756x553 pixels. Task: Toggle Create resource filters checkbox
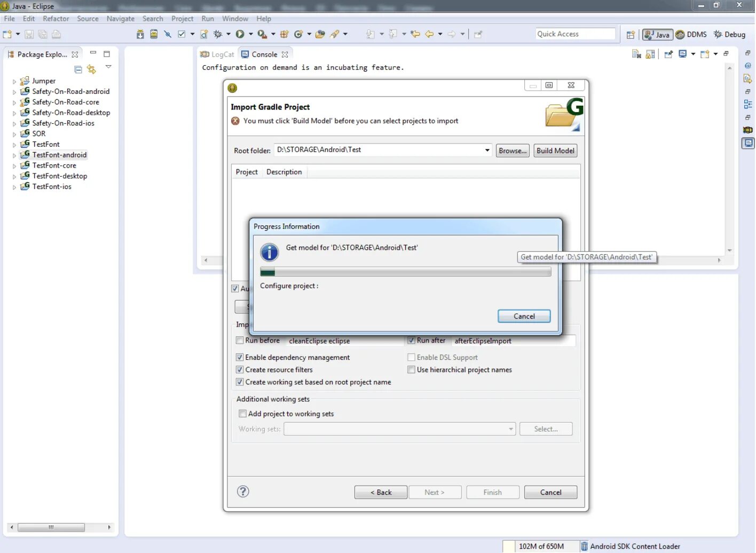(x=240, y=369)
